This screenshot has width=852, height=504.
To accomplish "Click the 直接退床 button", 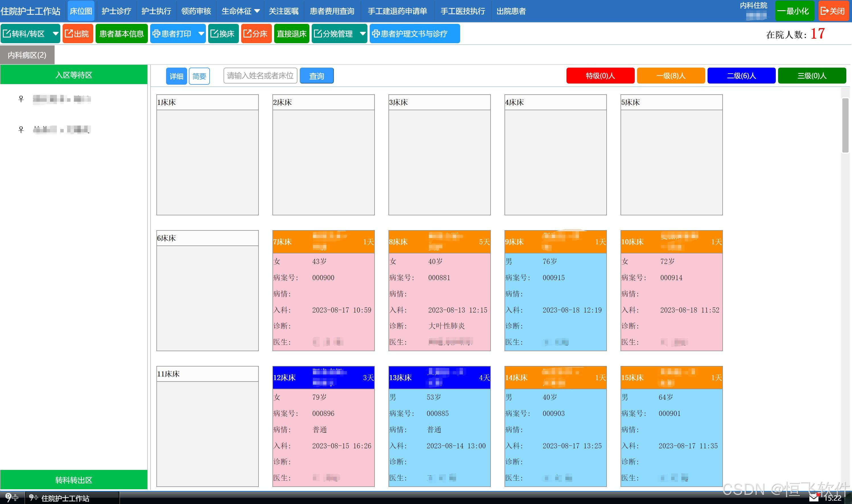I will coord(291,34).
